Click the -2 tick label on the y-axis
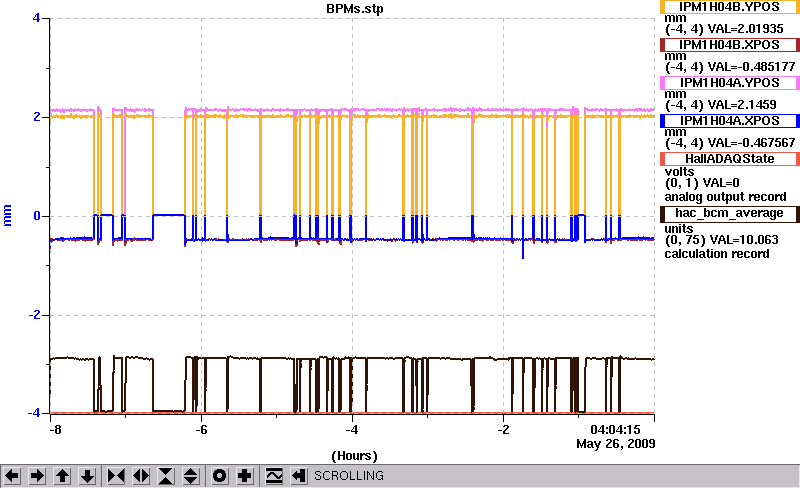 pos(34,315)
